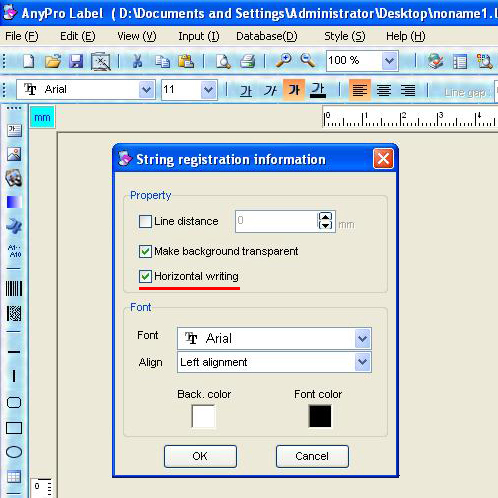Enable the Line distance checkbox

(x=145, y=221)
